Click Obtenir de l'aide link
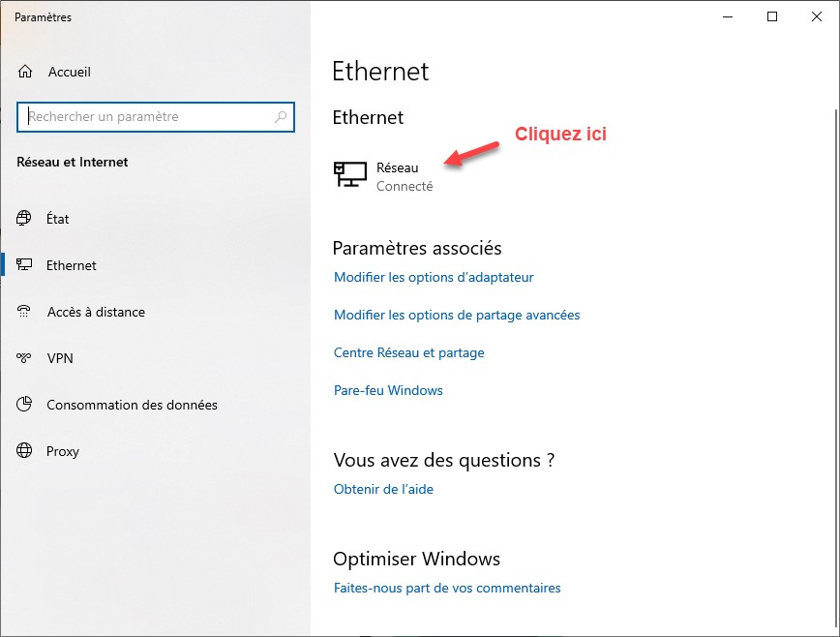 pos(383,489)
